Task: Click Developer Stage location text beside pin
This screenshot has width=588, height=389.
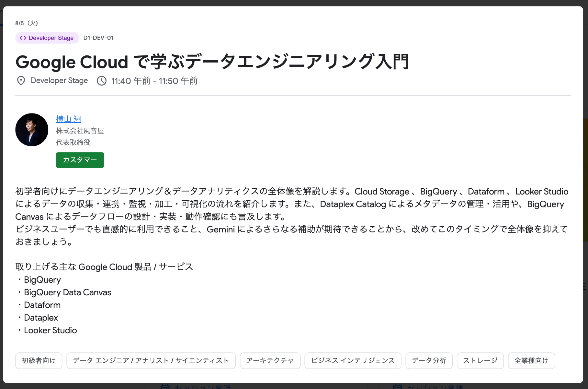Action: (x=59, y=81)
